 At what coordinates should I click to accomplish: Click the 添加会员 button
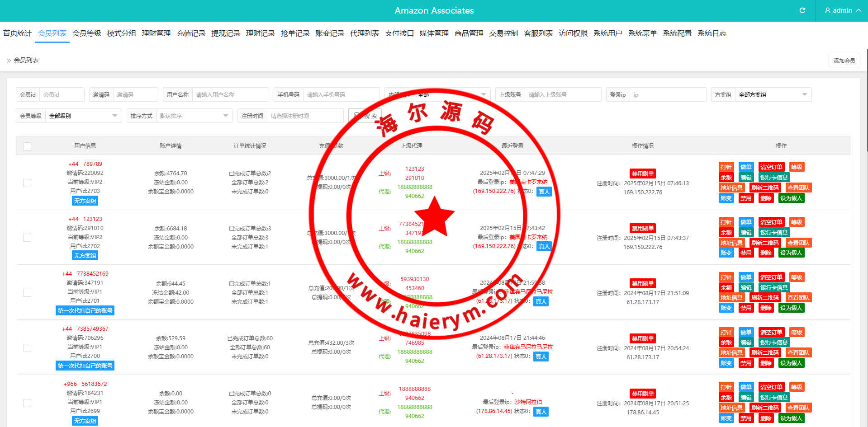[844, 61]
